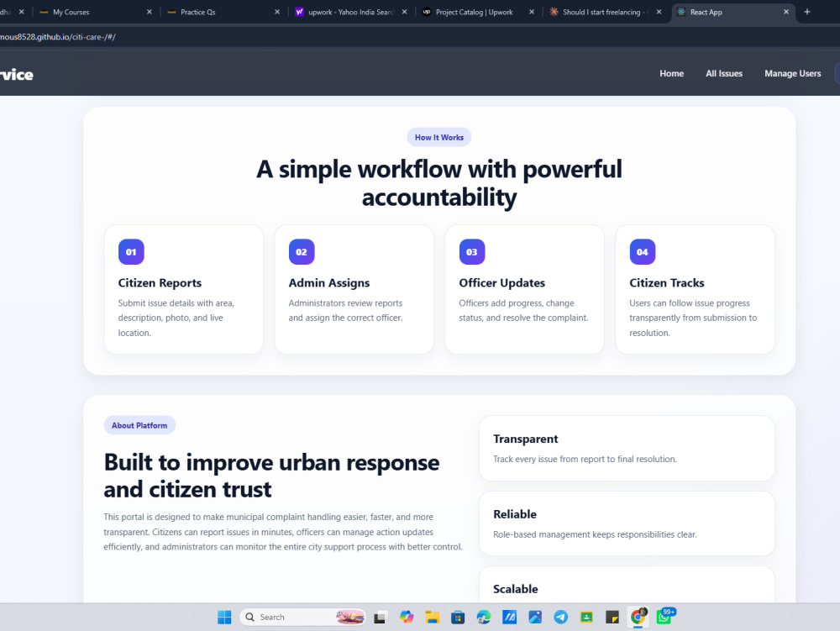Viewport: 840px width, 631px height.
Task: Open Manage Users page
Action: pyautogui.click(x=792, y=73)
